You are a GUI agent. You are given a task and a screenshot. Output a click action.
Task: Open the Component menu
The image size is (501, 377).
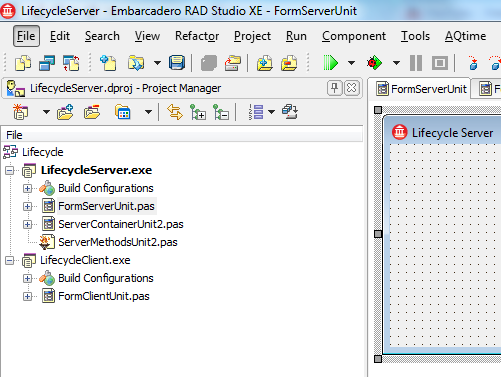(354, 36)
